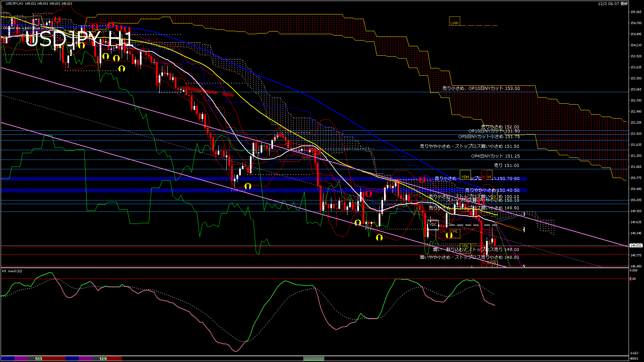Click red M pivot box beside YDH
The image size is (644, 362).
[484, 175]
